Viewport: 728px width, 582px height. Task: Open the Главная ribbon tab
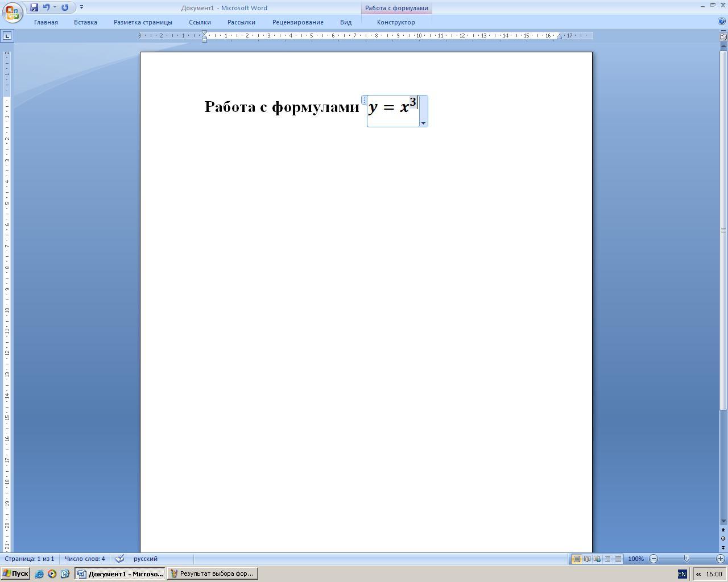[x=46, y=22]
